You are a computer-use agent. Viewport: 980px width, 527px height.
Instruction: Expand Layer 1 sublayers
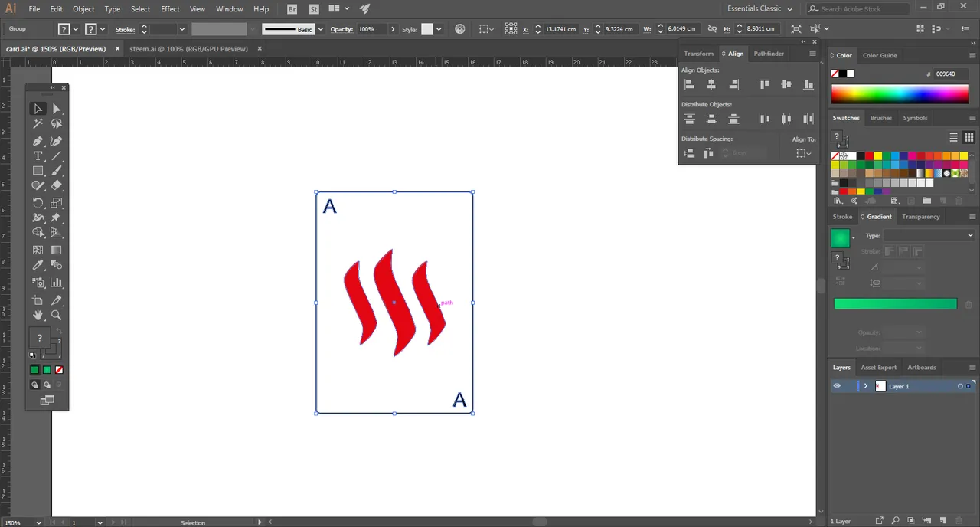pos(866,386)
